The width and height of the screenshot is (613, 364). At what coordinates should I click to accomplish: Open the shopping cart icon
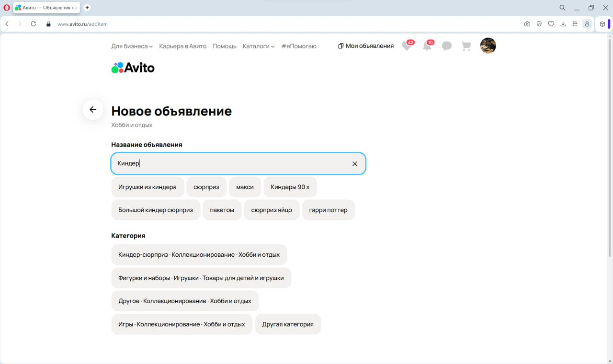(x=466, y=45)
